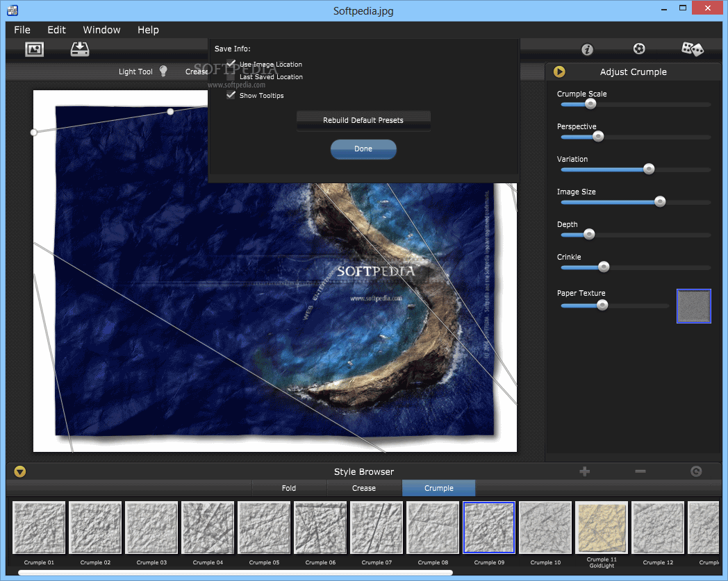Click the refresh icon in Style Browser
The image size is (728, 581).
pos(696,471)
